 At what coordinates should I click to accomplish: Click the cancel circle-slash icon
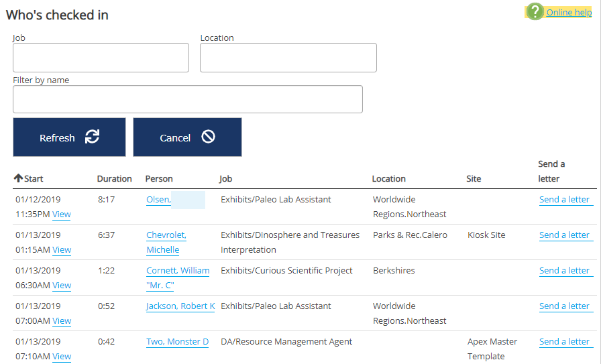pyautogui.click(x=208, y=137)
